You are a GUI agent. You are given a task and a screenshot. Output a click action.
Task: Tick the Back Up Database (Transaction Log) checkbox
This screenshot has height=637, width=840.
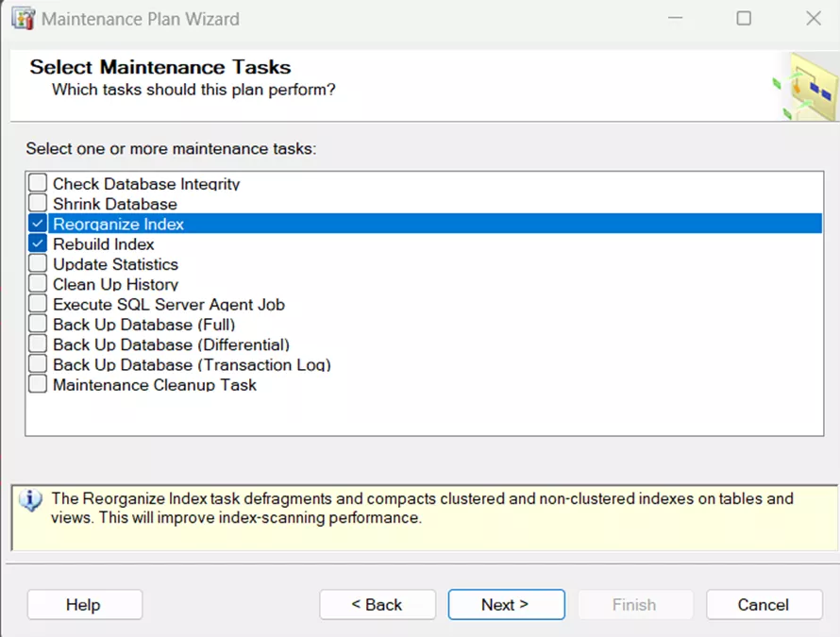[38, 363]
